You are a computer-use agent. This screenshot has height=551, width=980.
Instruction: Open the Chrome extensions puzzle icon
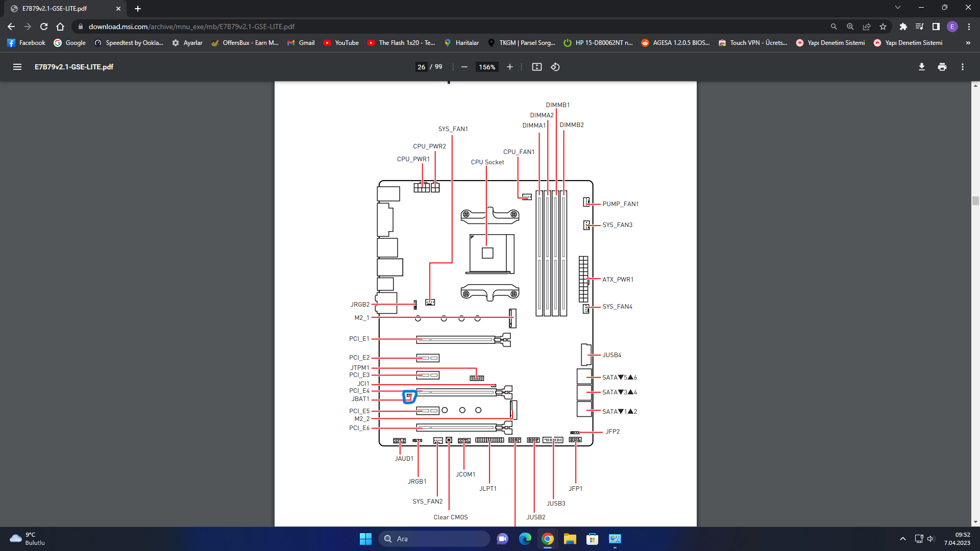point(903,27)
